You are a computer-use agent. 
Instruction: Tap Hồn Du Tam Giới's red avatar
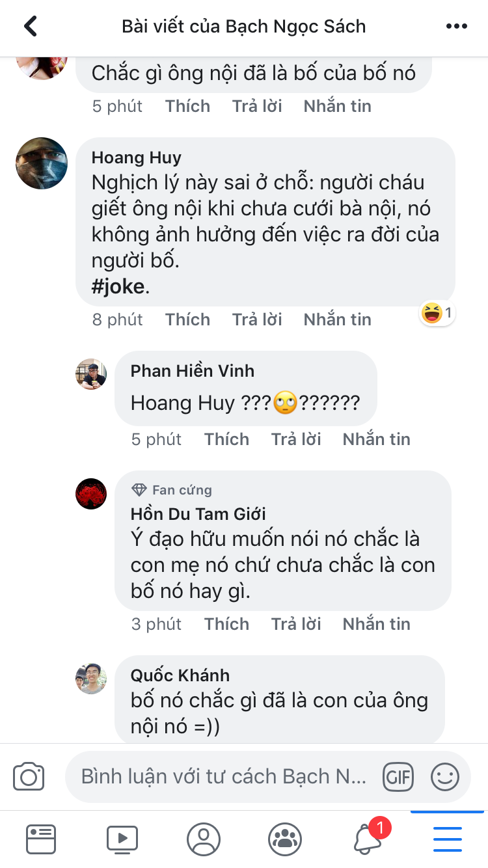click(91, 494)
